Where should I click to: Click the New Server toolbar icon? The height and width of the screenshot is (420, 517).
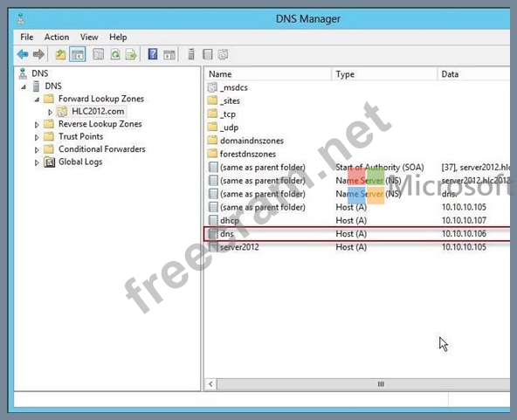[191, 54]
